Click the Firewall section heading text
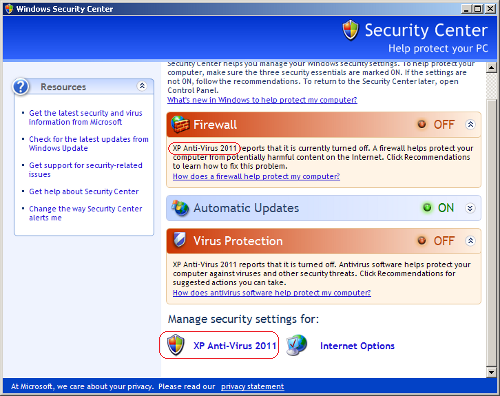 point(215,125)
